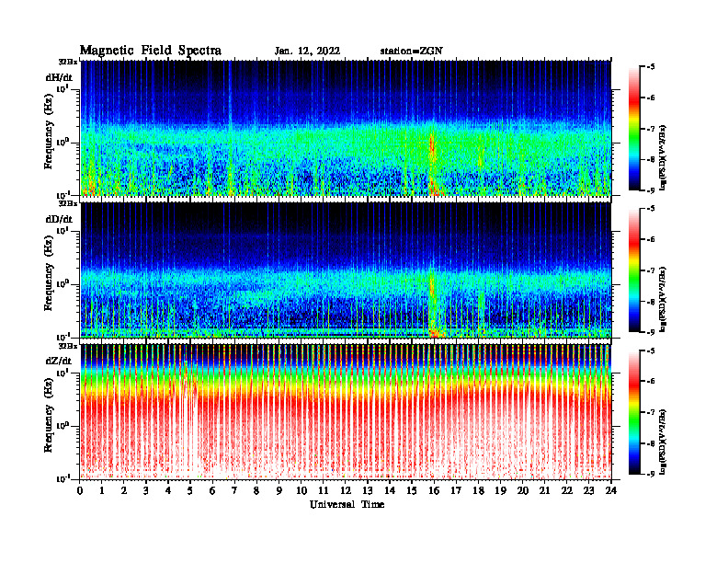This screenshot has width=728, height=563.
Task: Click hour tick label '3' on time axis
Action: 146,491
